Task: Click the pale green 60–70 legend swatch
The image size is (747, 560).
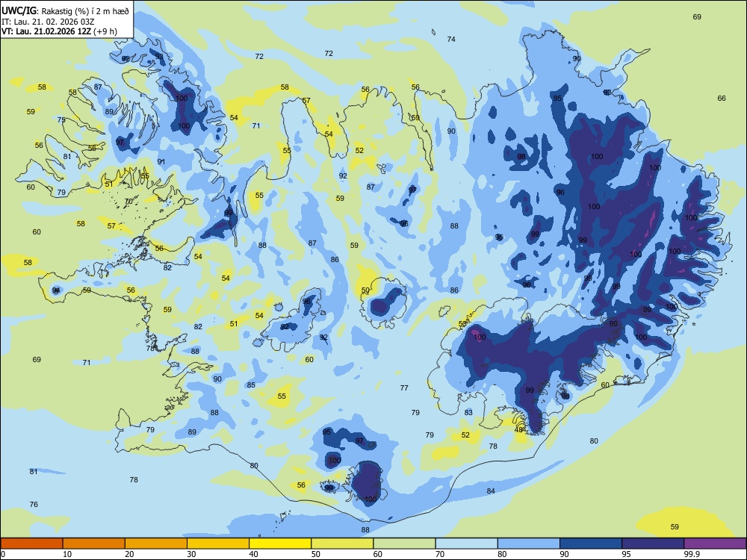Action: point(404,544)
